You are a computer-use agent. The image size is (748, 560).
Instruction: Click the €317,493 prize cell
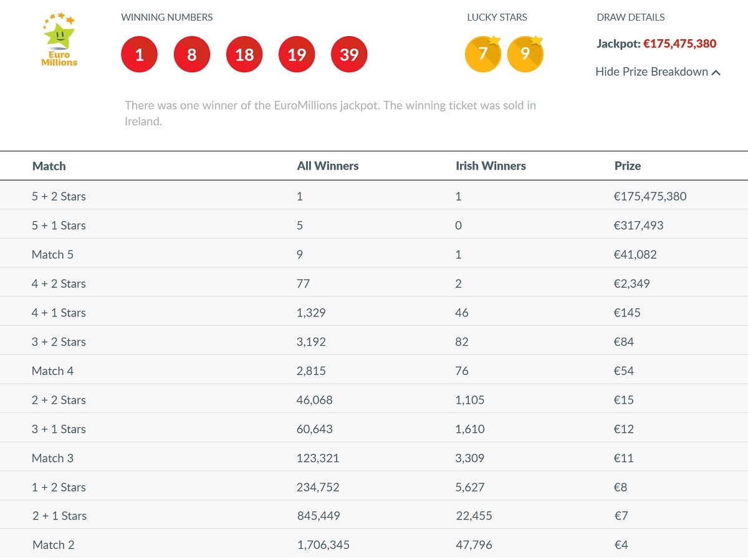pyautogui.click(x=639, y=225)
